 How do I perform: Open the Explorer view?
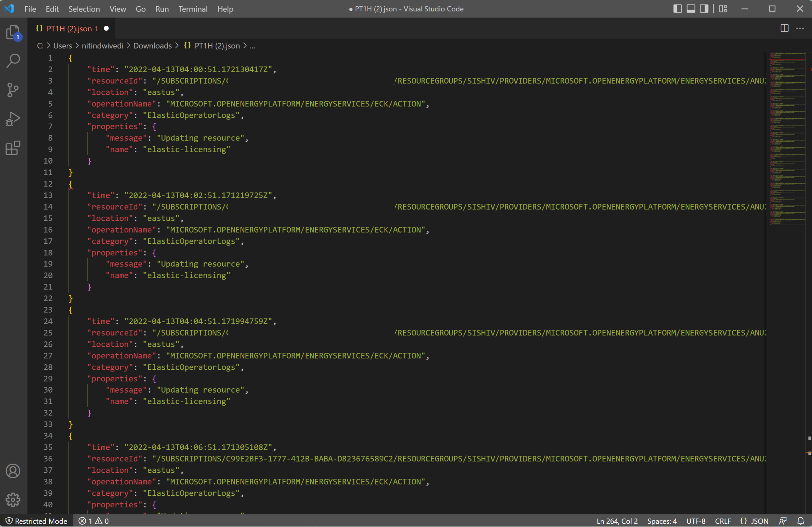pyautogui.click(x=13, y=32)
